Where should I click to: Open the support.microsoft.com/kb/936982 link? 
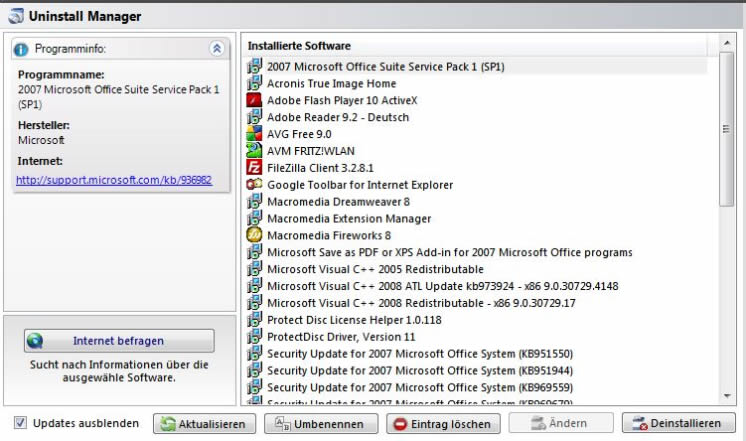point(114,180)
